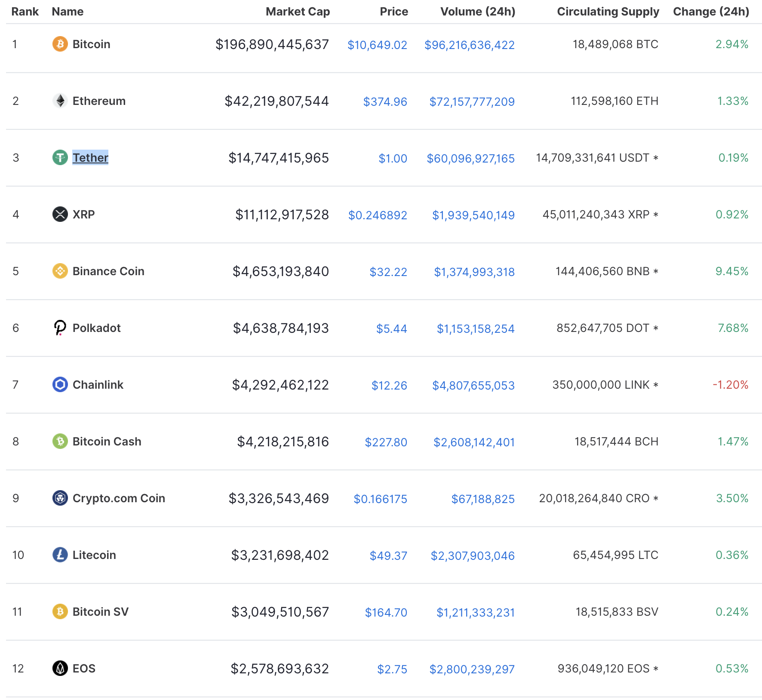762x700 pixels.
Task: Click the Bitcoin logo icon
Action: pos(60,44)
